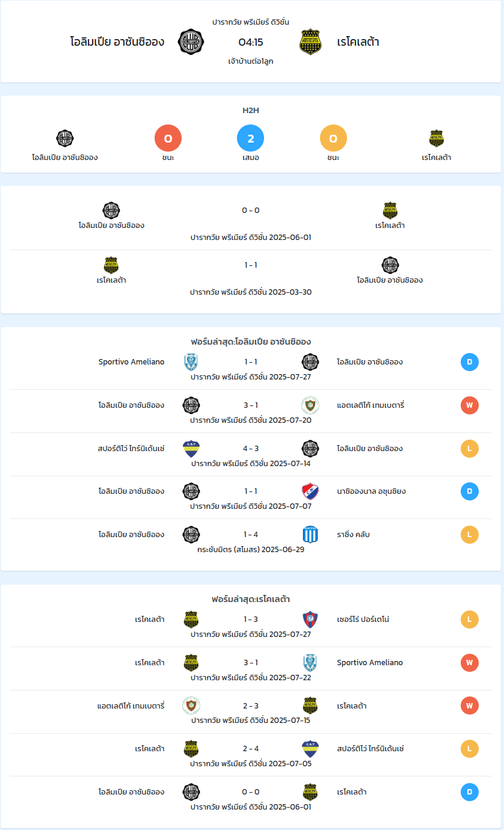Click the blue 2 draws circle in H2H

pos(251,138)
